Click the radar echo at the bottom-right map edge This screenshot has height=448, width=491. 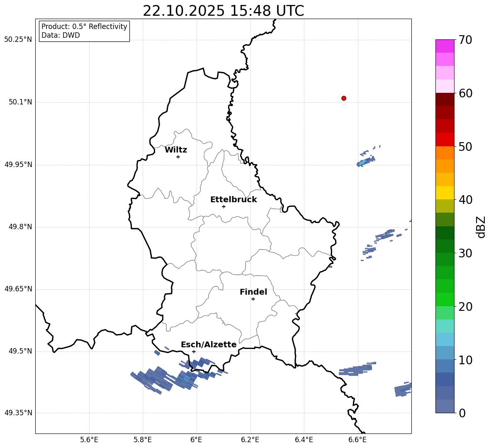coord(403,390)
